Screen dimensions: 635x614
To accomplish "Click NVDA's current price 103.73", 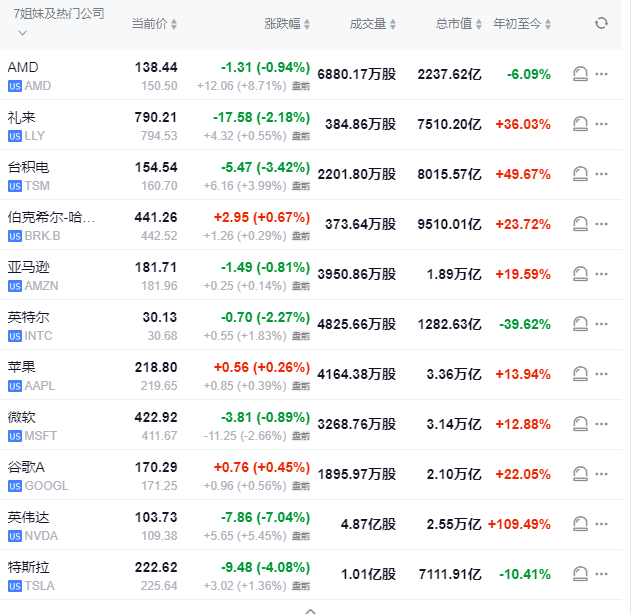I will click(x=156, y=518).
